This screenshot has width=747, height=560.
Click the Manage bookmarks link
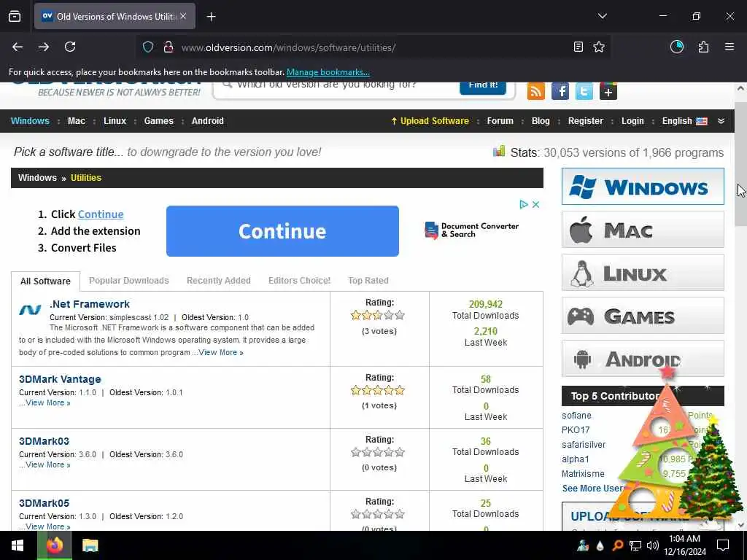click(328, 72)
